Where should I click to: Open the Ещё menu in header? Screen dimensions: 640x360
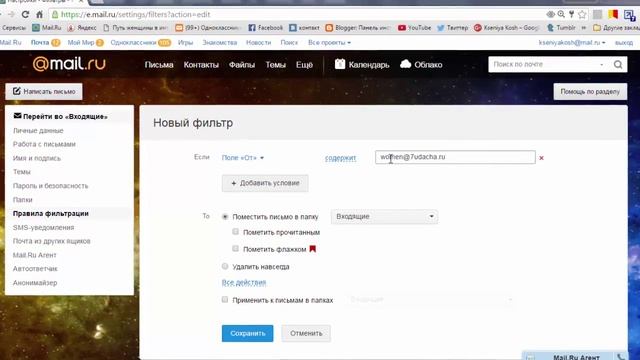coord(304,64)
